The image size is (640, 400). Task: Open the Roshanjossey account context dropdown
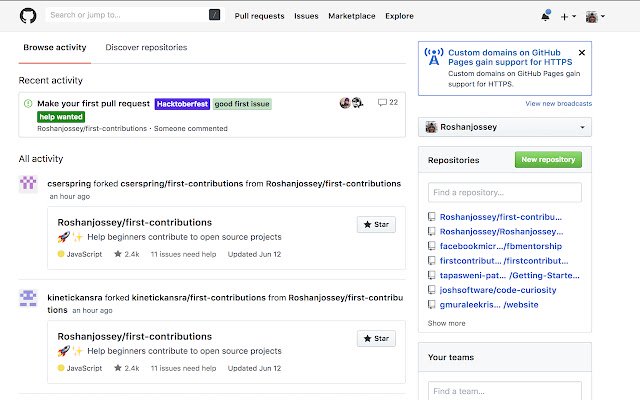point(505,127)
